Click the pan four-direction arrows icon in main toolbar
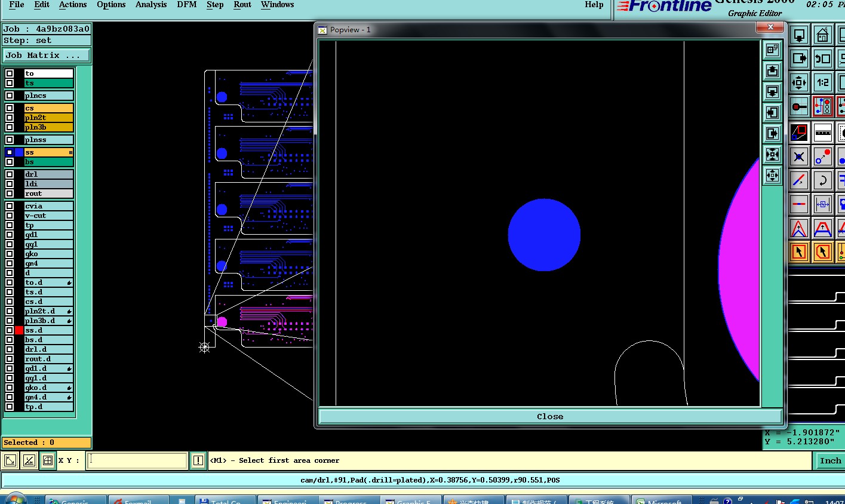Viewport: 845px width, 504px height. coord(799,82)
